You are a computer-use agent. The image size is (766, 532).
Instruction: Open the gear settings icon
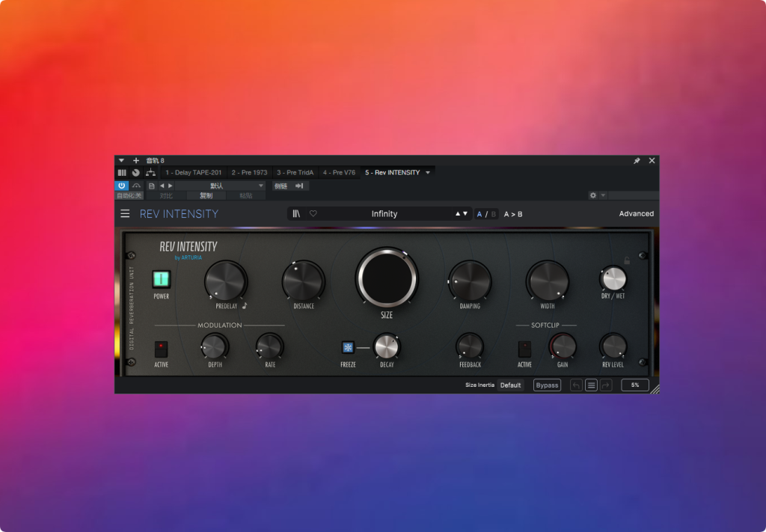tap(592, 195)
